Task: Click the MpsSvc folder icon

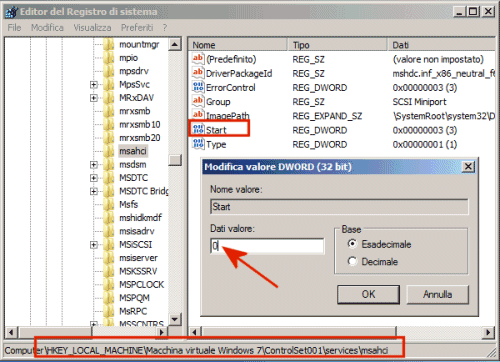Action: 109,84
